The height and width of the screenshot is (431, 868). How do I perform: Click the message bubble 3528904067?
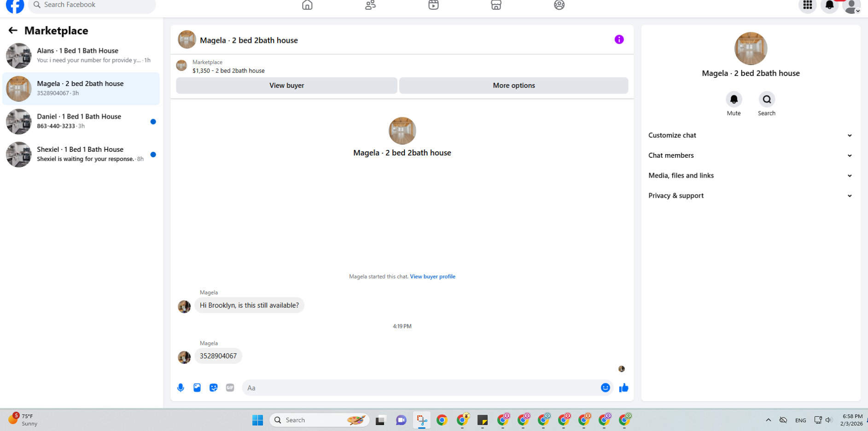coord(218,356)
